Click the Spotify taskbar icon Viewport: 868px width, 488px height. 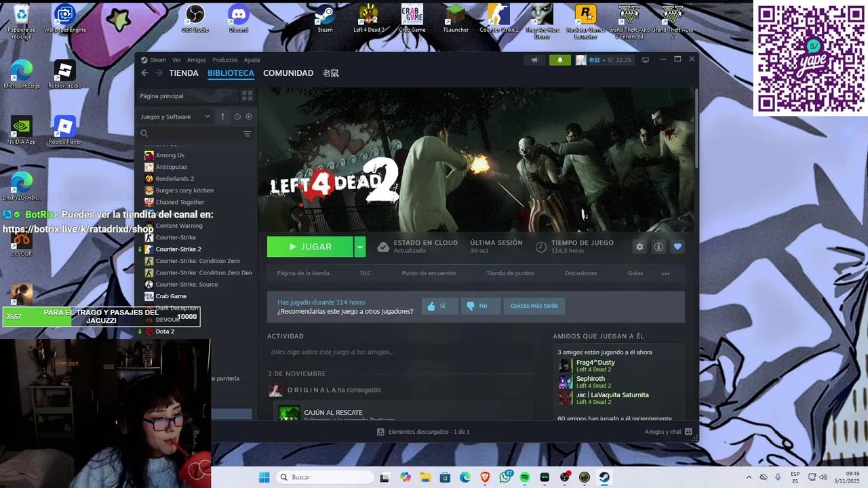525,477
